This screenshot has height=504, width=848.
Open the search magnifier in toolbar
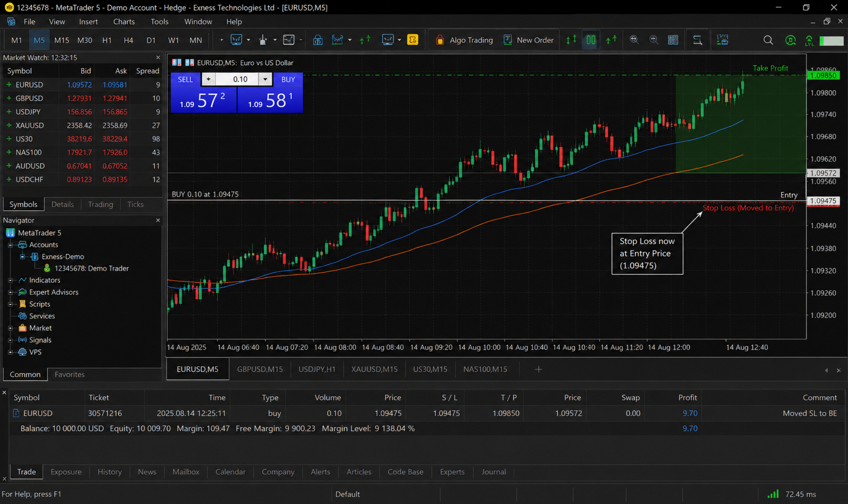[768, 40]
